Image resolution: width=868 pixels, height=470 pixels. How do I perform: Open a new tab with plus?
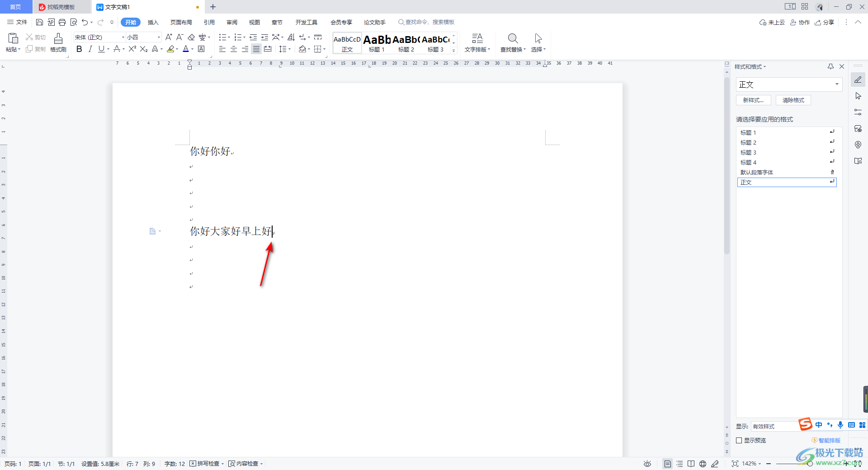click(213, 7)
